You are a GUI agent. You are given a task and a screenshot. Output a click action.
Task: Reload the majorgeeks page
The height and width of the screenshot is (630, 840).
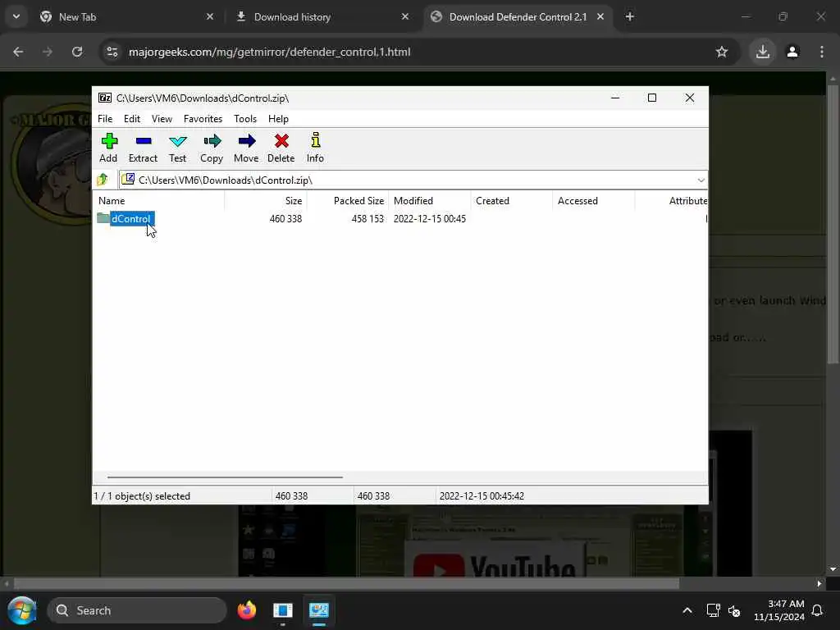click(x=77, y=52)
